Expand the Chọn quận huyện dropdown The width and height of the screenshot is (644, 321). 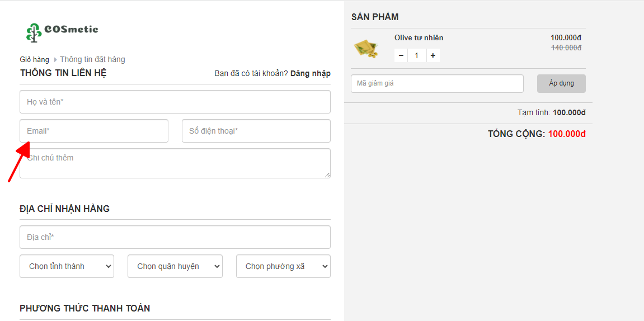[175, 266]
